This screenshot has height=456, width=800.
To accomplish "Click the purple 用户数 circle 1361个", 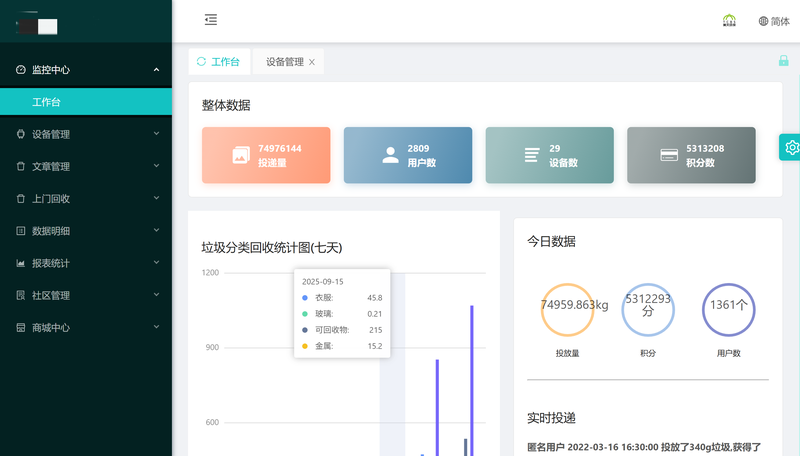I will [x=729, y=310].
